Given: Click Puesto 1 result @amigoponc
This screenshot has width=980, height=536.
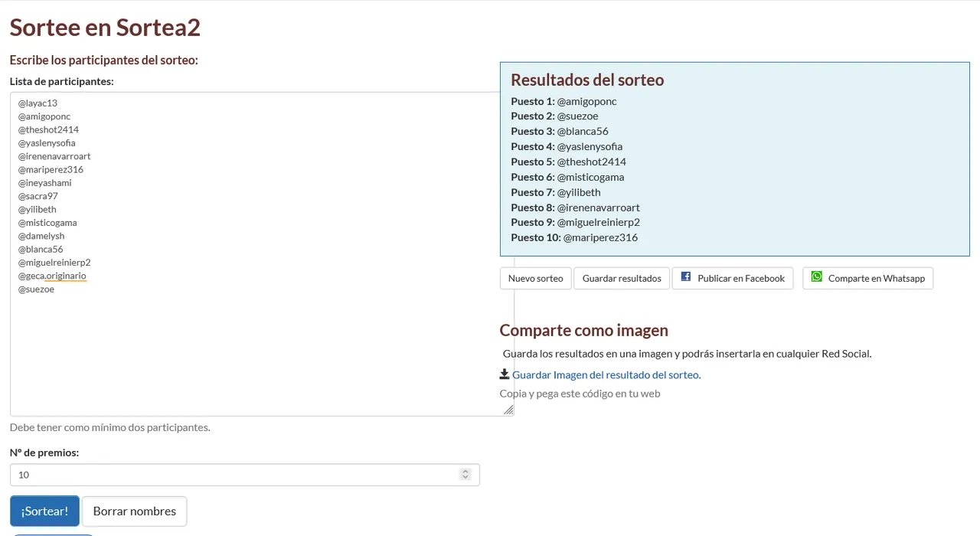Looking at the screenshot, I should click(x=586, y=101).
